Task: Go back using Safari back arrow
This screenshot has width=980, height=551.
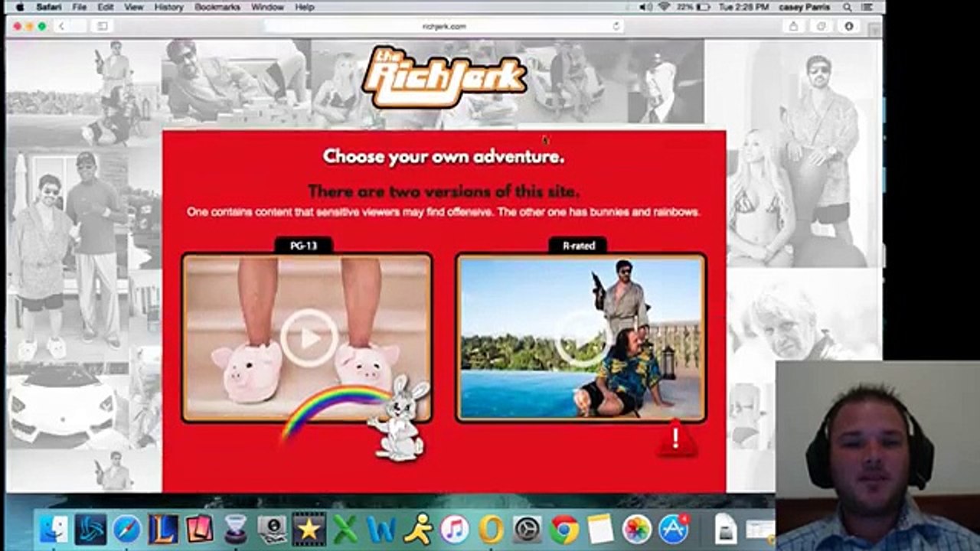Action: pos(61,26)
